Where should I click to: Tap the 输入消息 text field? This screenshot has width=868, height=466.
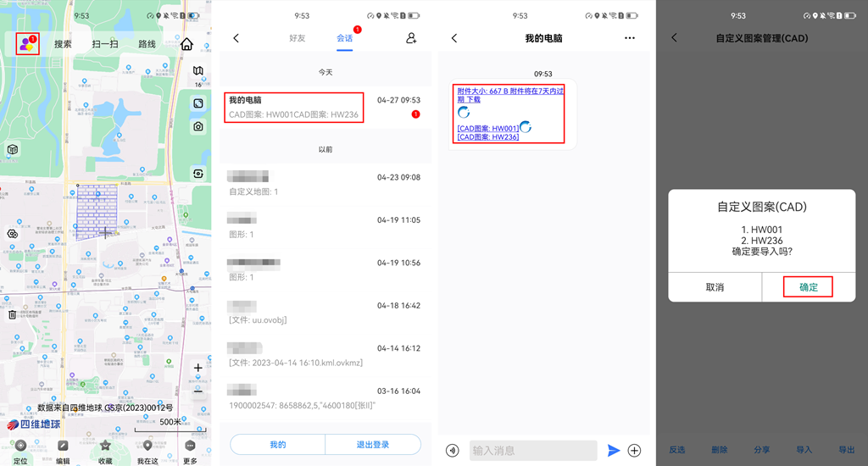pyautogui.click(x=534, y=451)
